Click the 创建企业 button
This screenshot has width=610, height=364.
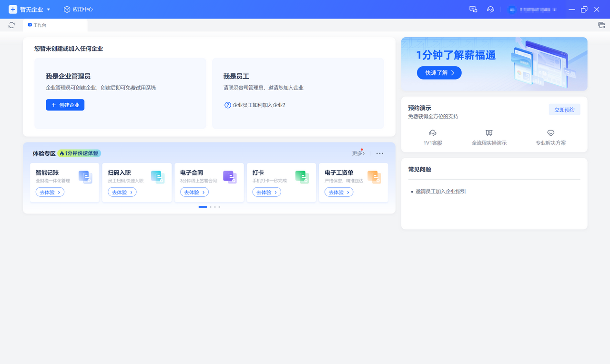(65, 105)
